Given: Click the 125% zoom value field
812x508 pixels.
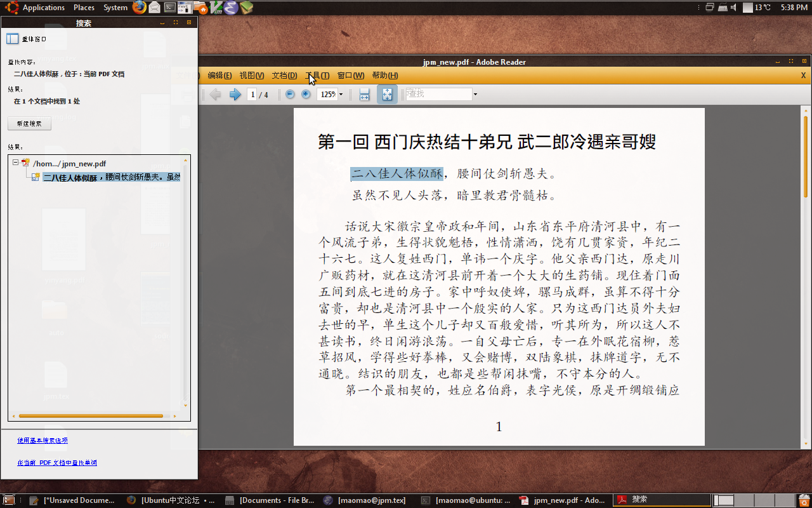Looking at the screenshot, I should (327, 95).
